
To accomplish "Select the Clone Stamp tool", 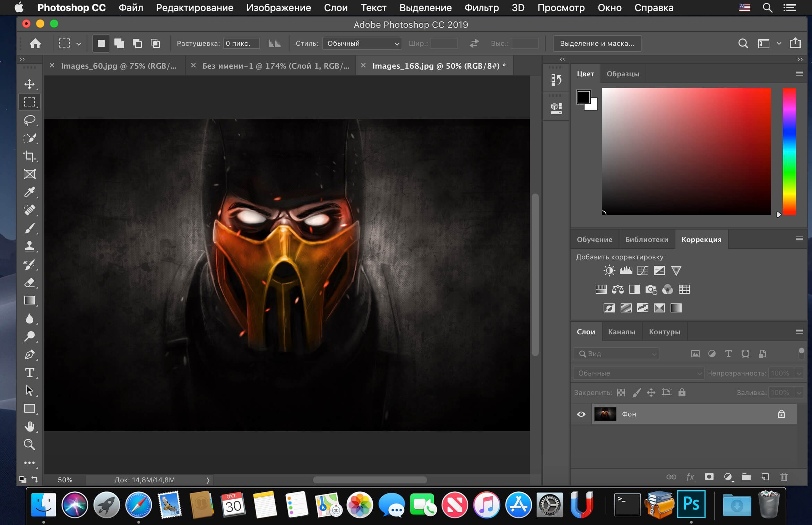I will click(x=29, y=246).
